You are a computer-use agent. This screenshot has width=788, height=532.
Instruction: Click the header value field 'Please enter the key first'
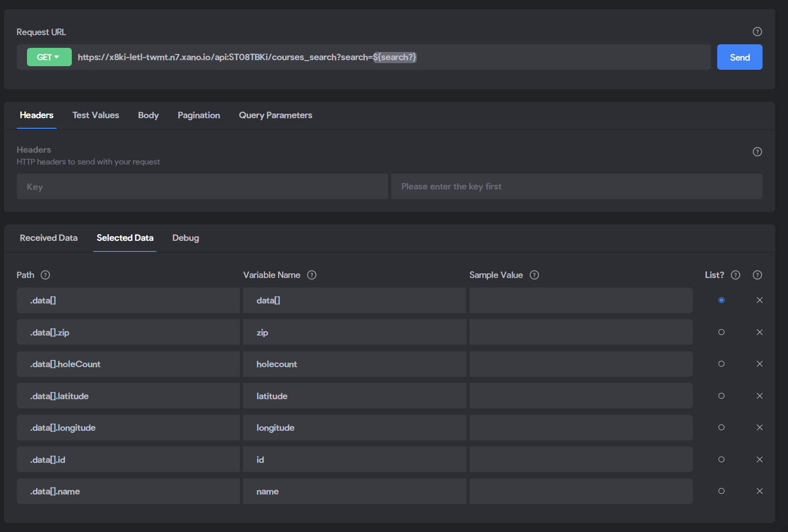577,186
